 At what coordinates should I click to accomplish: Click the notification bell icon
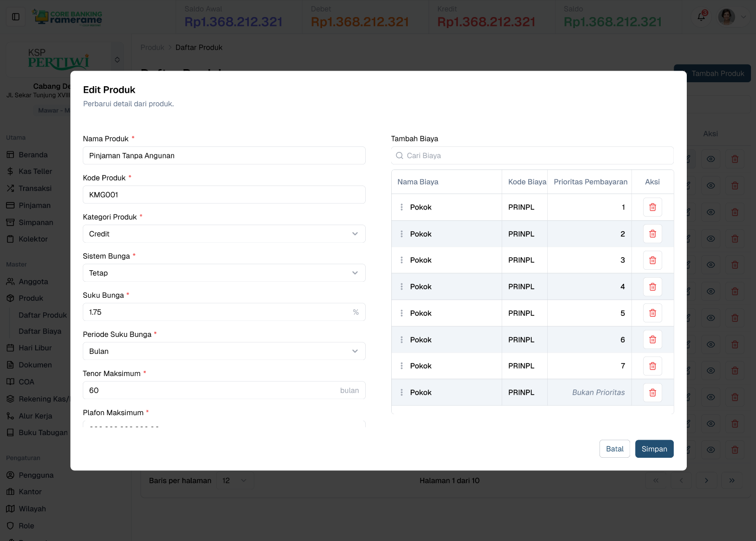pos(701,17)
